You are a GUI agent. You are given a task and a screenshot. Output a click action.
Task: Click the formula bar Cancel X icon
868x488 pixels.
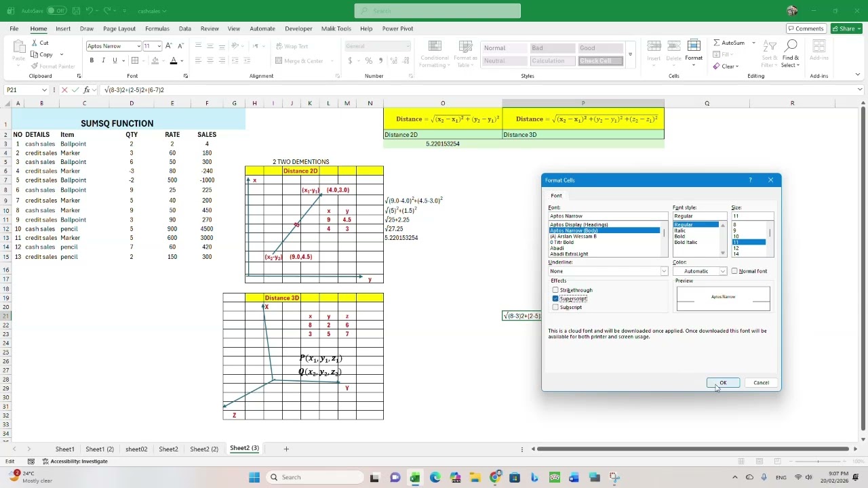pos(64,89)
